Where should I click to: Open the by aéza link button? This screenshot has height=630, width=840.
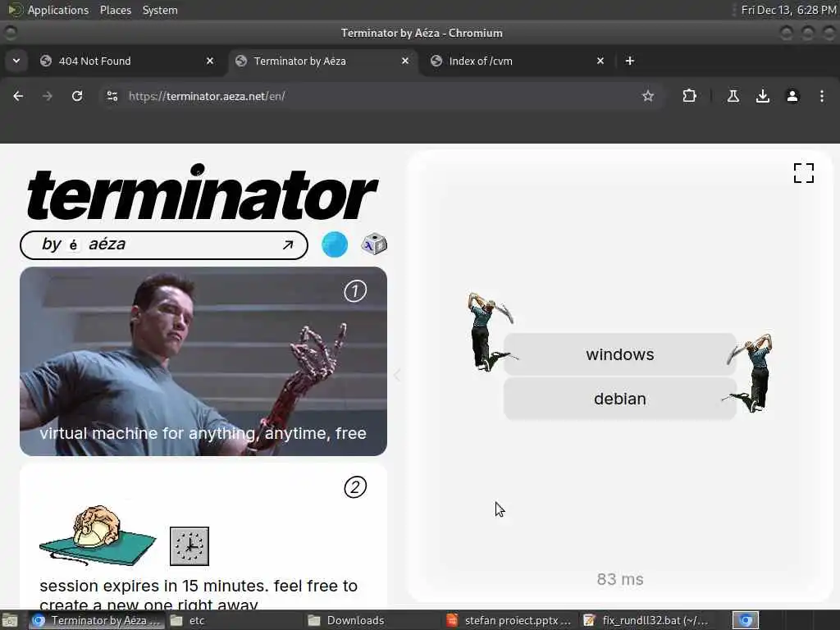click(164, 244)
